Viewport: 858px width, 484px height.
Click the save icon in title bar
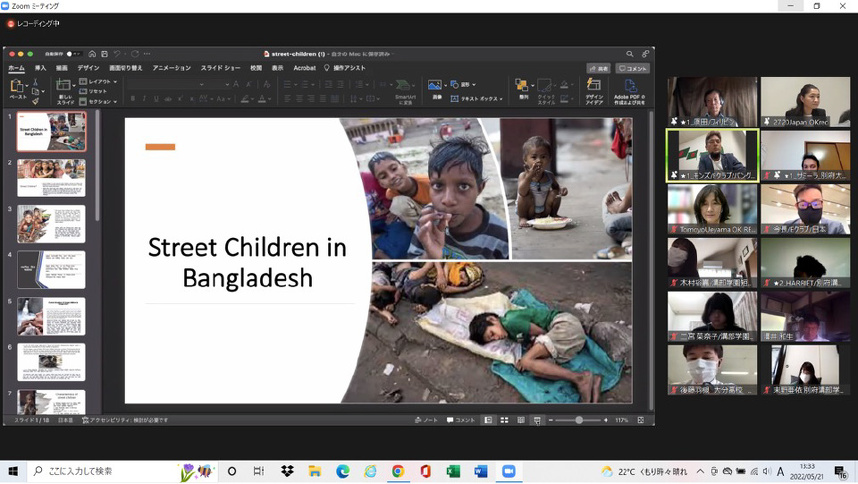[x=104, y=54]
